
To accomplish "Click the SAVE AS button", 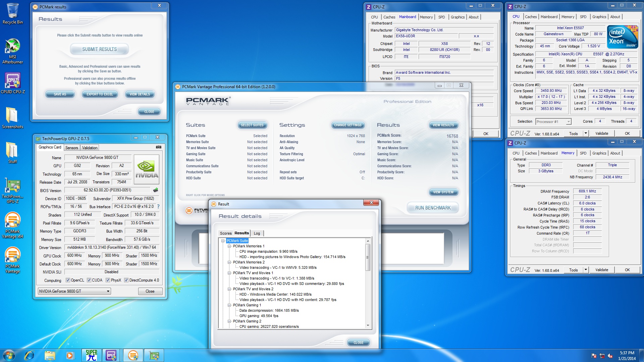I will click(x=60, y=94).
